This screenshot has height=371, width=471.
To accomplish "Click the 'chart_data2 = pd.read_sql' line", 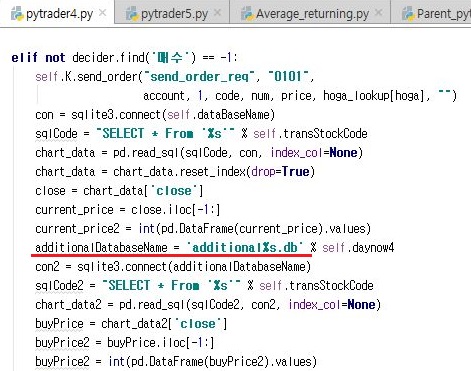I will tap(208, 305).
